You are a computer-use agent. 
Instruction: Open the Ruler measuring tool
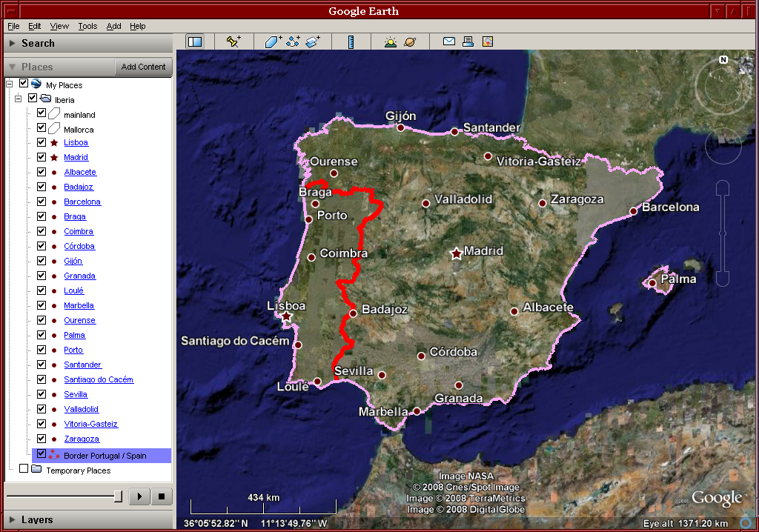(351, 42)
